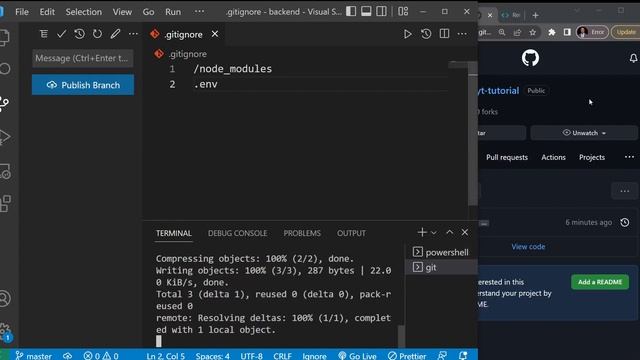This screenshot has width=640, height=360.
Task: Open the Selection menu
Action: tap(84, 12)
